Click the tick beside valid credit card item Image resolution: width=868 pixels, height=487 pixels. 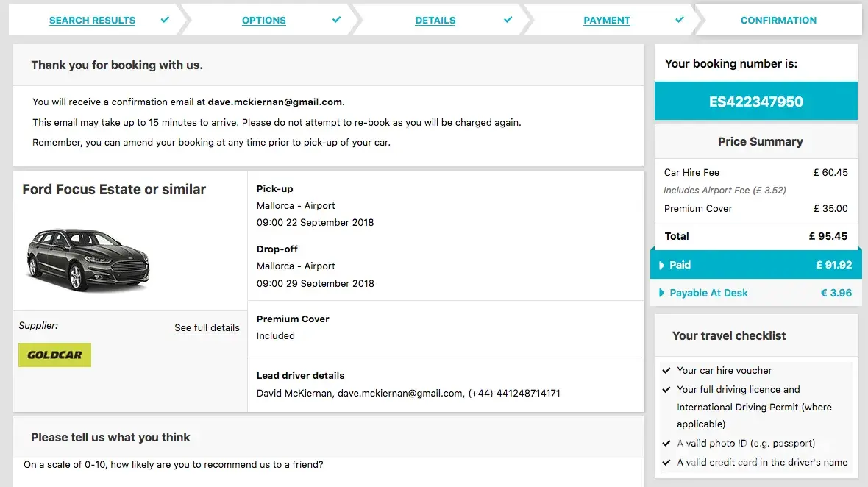[x=666, y=463]
